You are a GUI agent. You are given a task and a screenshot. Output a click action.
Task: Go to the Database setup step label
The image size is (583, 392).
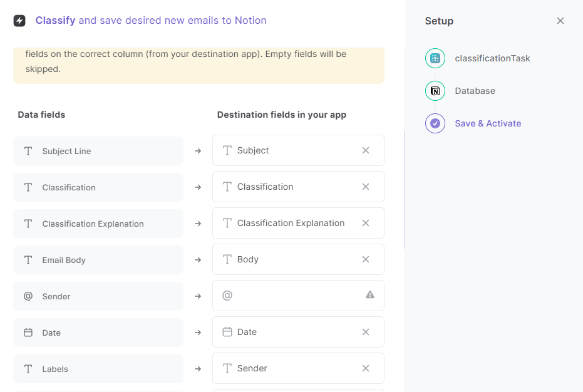(x=475, y=91)
